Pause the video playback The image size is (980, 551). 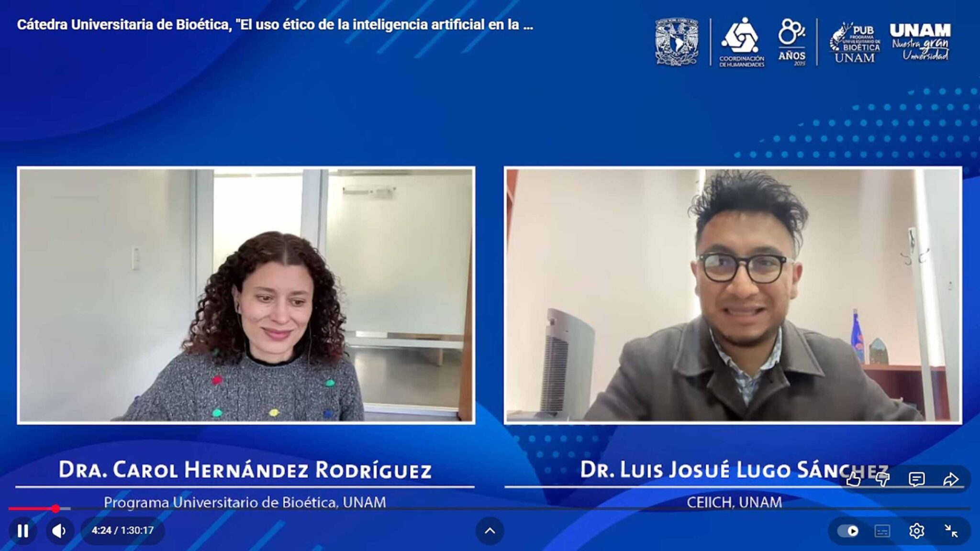tap(22, 531)
